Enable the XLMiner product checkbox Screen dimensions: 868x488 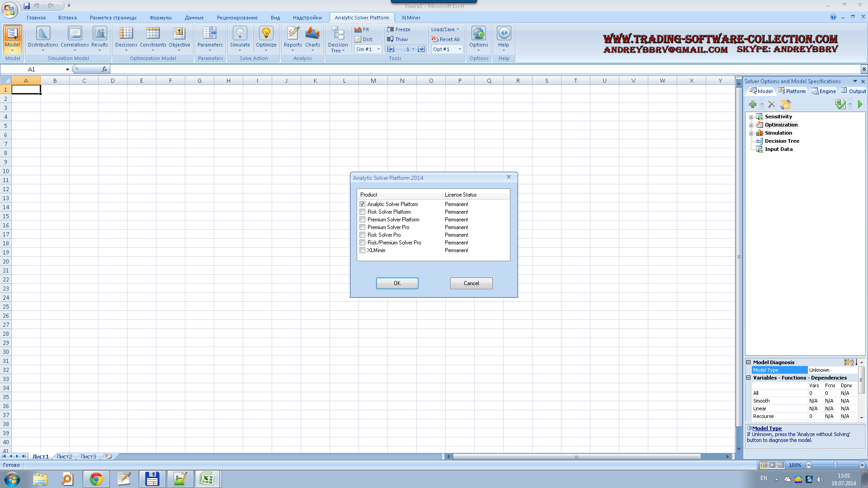pos(363,250)
